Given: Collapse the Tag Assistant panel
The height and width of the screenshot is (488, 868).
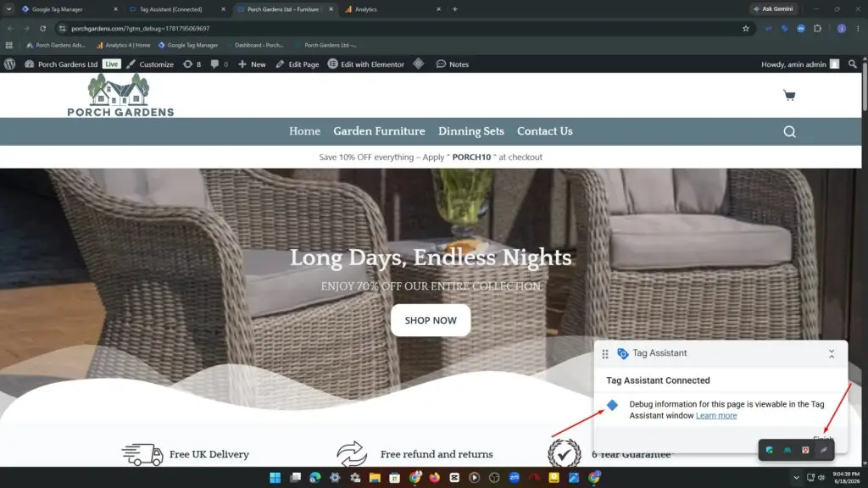Looking at the screenshot, I should [832, 354].
